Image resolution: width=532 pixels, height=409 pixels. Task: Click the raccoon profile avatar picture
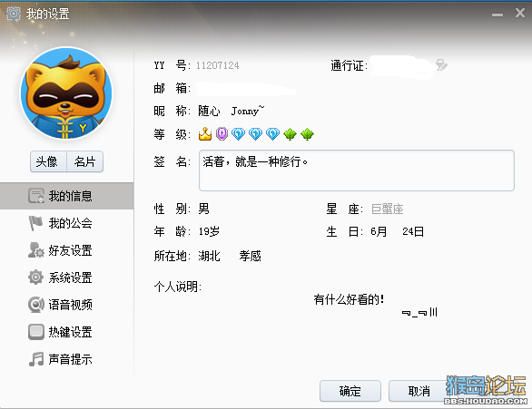66,93
